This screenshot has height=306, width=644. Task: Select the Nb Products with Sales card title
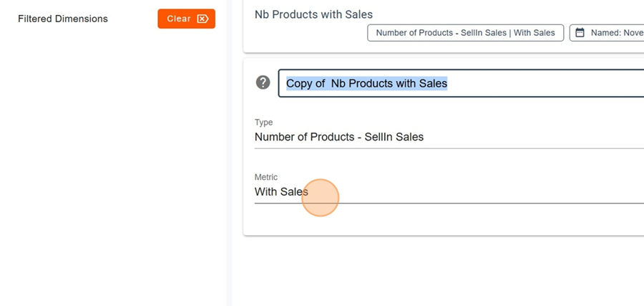coord(313,14)
